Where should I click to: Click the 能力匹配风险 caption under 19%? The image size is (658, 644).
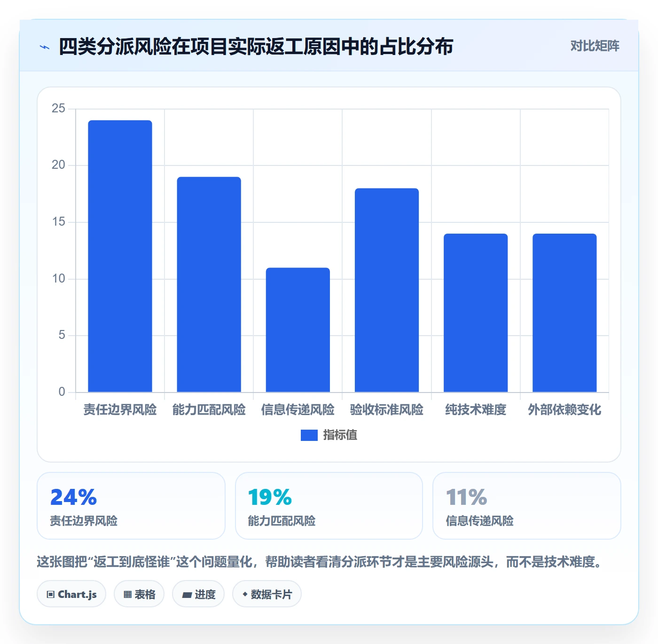click(x=282, y=521)
